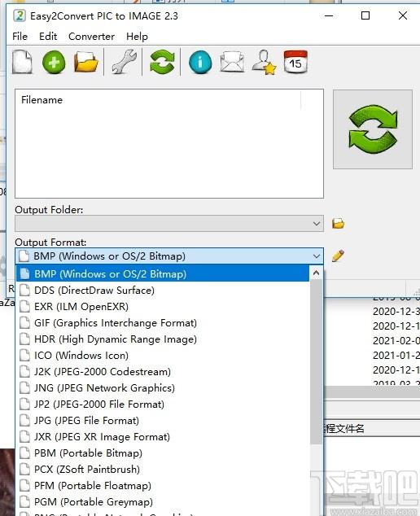Browse output folder with small folder icon
The image size is (420, 516).
point(338,224)
